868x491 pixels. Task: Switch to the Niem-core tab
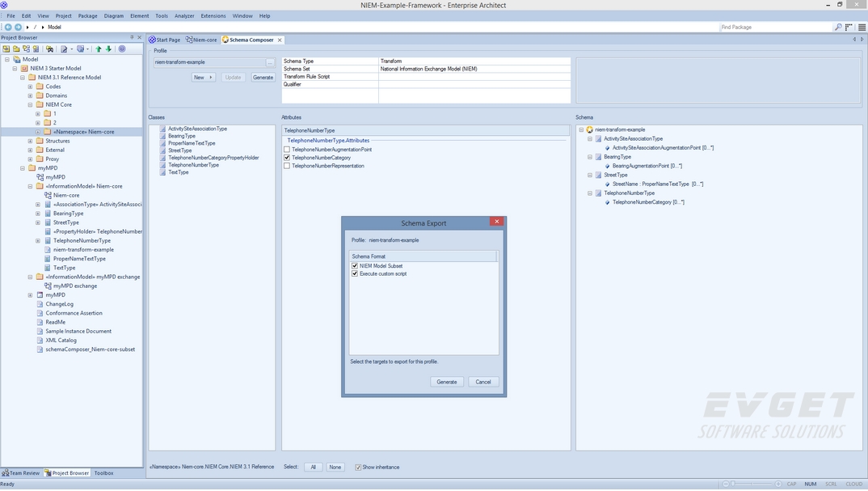click(201, 40)
